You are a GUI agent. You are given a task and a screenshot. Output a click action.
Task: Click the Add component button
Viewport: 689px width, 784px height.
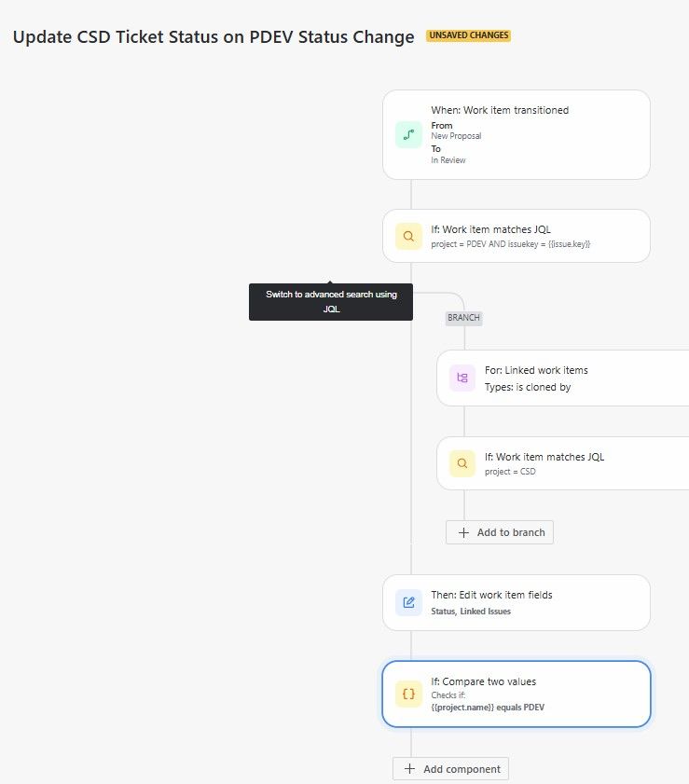(x=450, y=769)
